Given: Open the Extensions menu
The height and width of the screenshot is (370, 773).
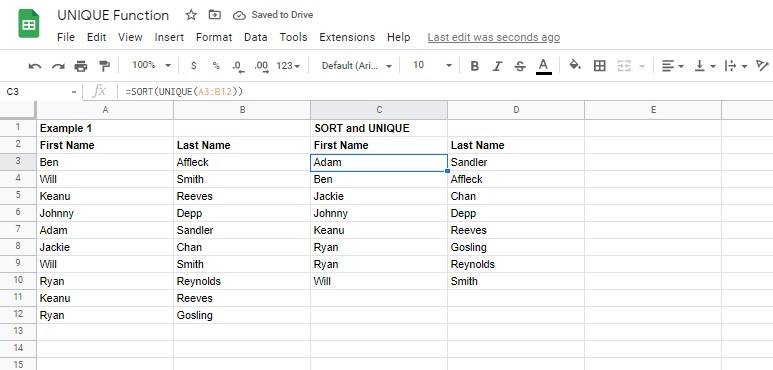Looking at the screenshot, I should pyautogui.click(x=347, y=37).
